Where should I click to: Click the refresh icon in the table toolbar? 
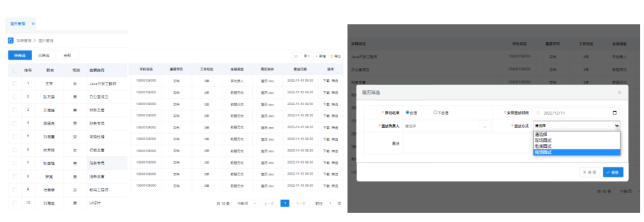pyautogui.click(x=296, y=56)
